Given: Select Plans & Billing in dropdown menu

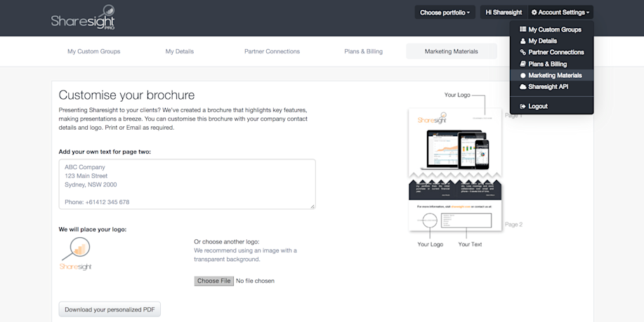Looking at the screenshot, I should coord(551,64).
